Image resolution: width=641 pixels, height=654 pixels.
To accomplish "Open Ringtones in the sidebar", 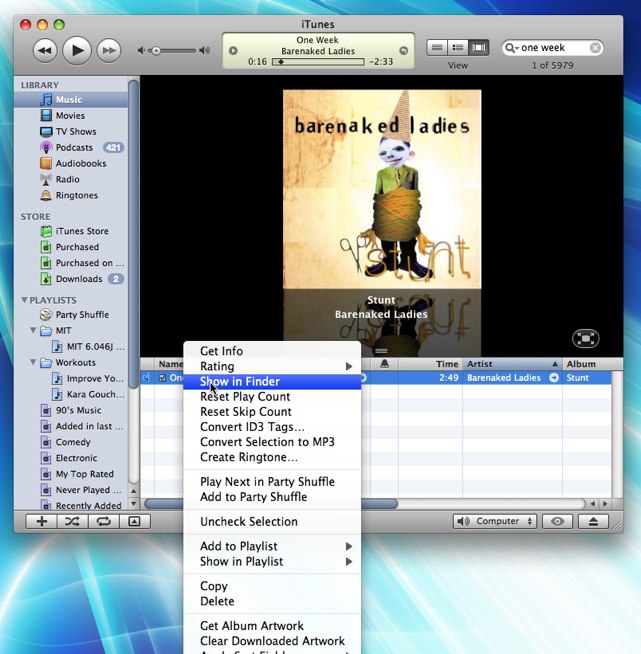I will click(71, 195).
